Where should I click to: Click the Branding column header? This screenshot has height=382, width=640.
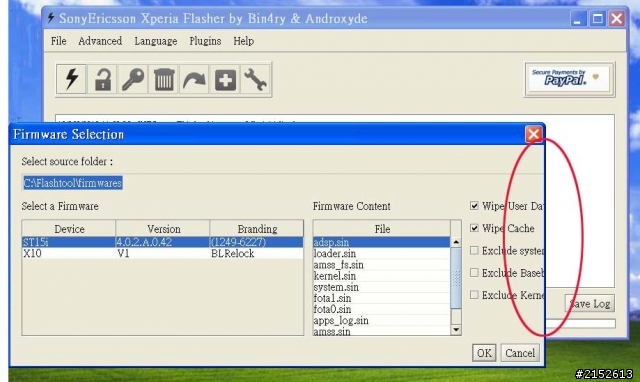(257, 229)
